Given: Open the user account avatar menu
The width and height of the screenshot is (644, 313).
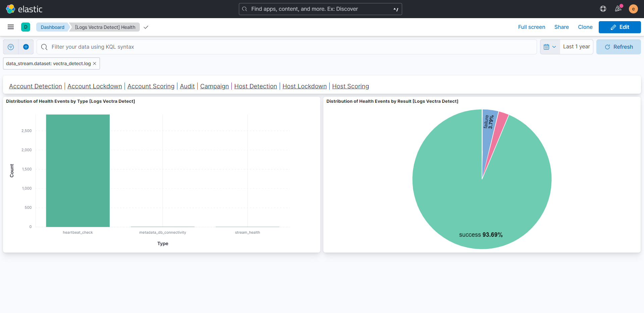Looking at the screenshot, I should pyautogui.click(x=633, y=9).
